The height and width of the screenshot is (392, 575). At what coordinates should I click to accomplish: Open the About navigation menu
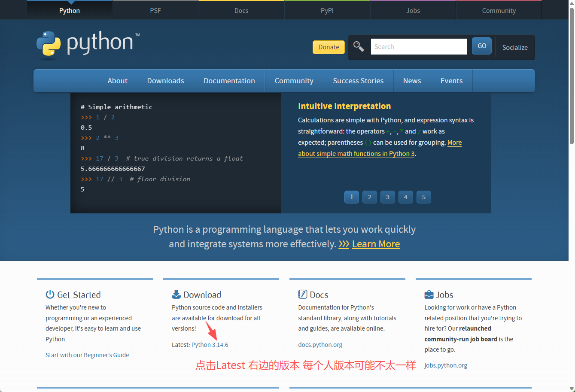coord(117,81)
